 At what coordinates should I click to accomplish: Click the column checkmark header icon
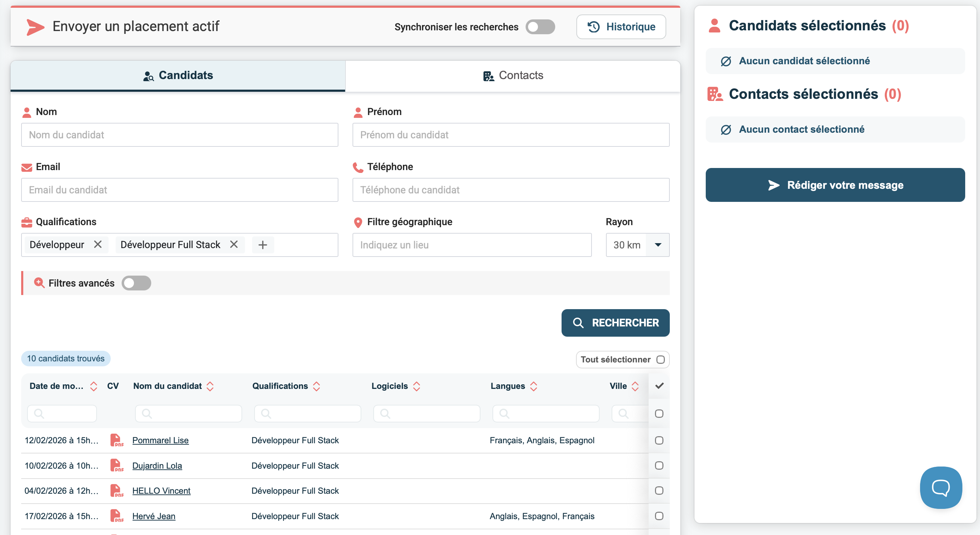pos(659,386)
